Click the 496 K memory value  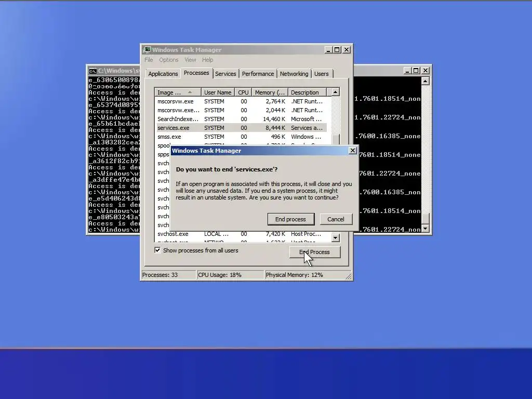pos(278,137)
